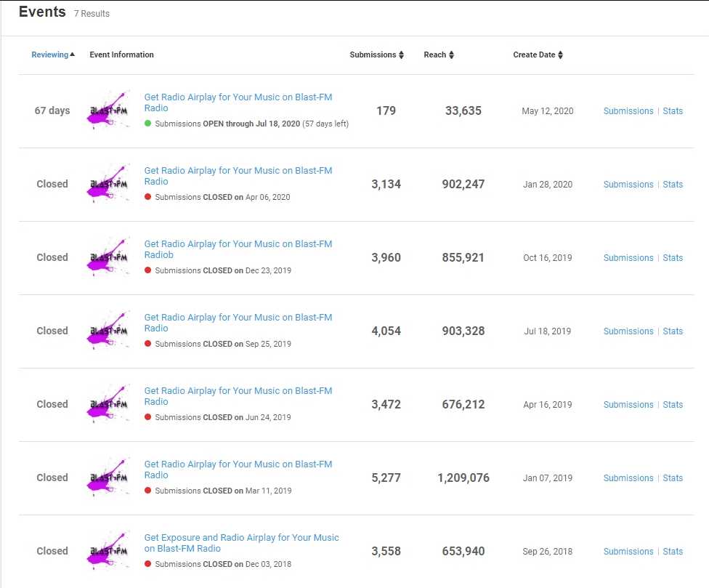Open event title created Jan 28, 2020
Screen dimensions: 709x588
click(238, 175)
